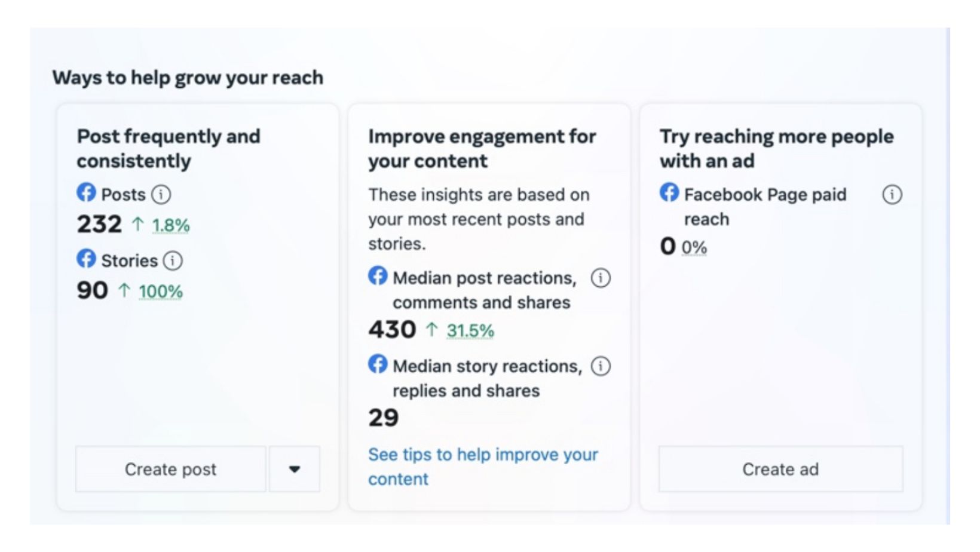Expand the Create post dropdown arrow
The height and width of the screenshot is (552, 980).
pos(295,469)
